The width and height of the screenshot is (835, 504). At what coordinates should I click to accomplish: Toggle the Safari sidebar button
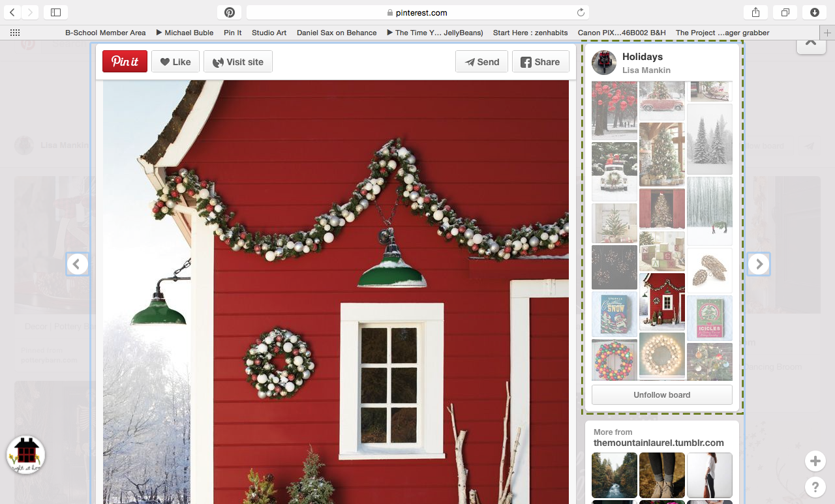click(55, 12)
